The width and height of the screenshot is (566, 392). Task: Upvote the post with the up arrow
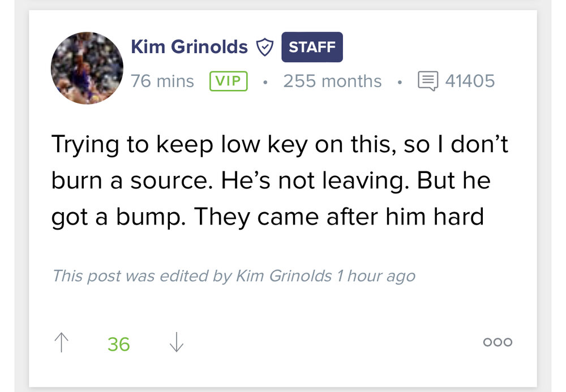click(x=61, y=343)
